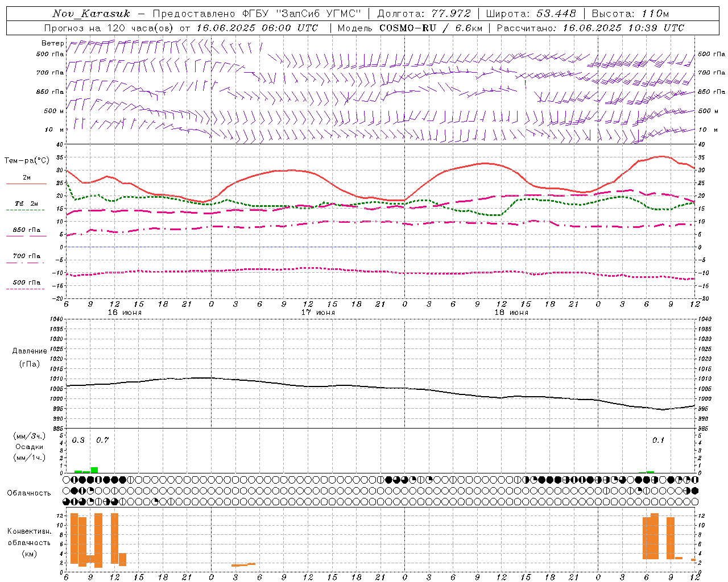Image resolution: width=728 pixels, height=582 pixels.
Task: Click the Nov_Karasuk station title
Action: click(x=91, y=14)
